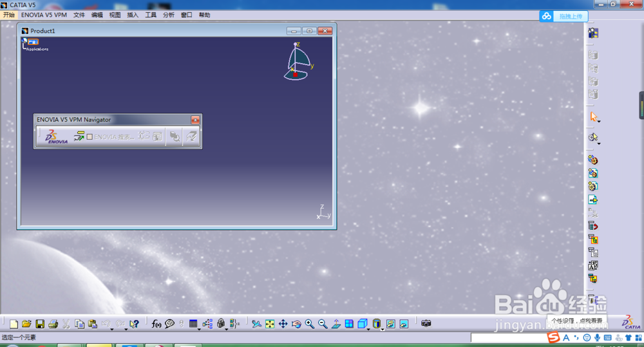644x347 pixels.
Task: Select the orange Select arrow tool
Action: pyautogui.click(x=593, y=117)
